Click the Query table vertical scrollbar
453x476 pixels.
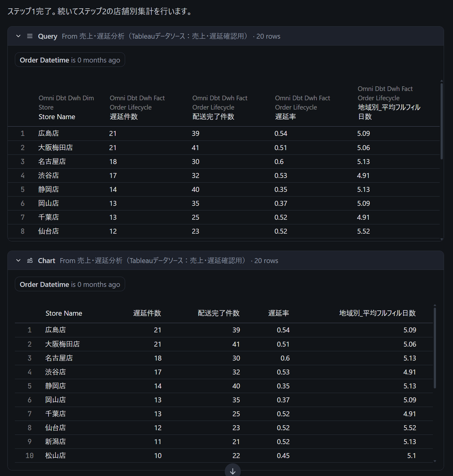tap(442, 121)
